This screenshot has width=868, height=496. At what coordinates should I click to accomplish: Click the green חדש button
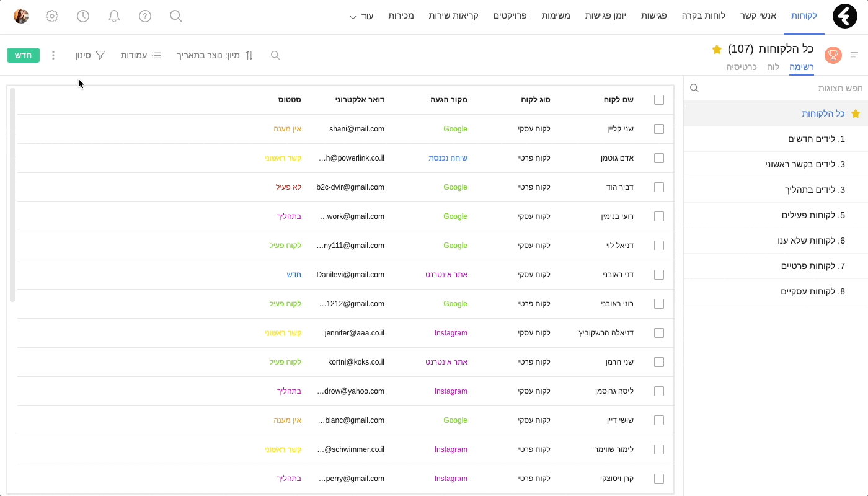(23, 55)
